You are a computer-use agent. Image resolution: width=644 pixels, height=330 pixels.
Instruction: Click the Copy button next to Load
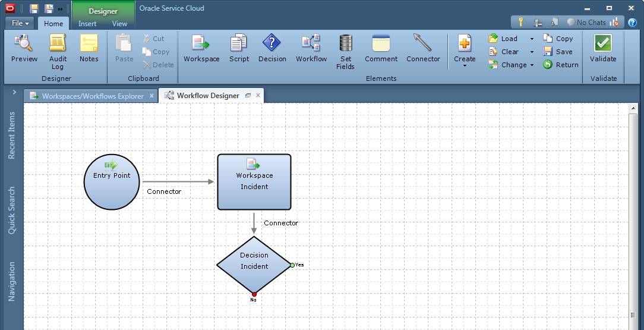[x=558, y=38]
